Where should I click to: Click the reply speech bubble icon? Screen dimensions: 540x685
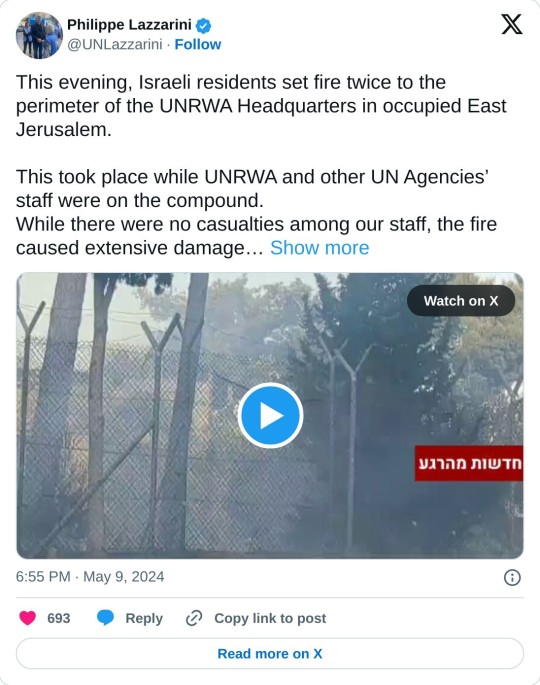(x=105, y=618)
